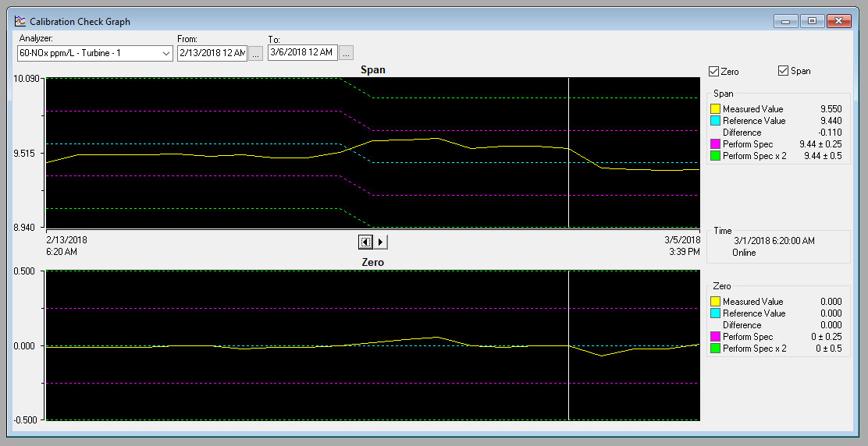Image resolution: width=868 pixels, height=446 pixels.
Task: Click the Online status text
Action: pyautogui.click(x=744, y=253)
